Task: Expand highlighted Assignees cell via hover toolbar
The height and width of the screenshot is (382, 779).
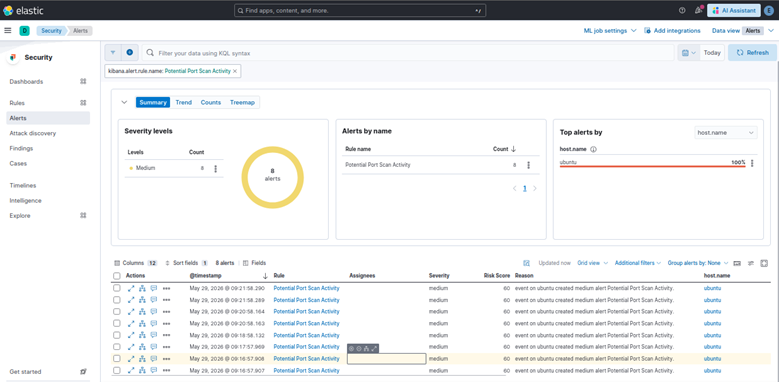Action: point(375,349)
